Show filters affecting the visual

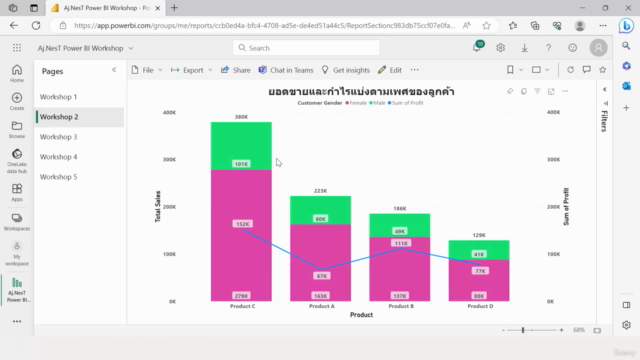click(x=537, y=91)
